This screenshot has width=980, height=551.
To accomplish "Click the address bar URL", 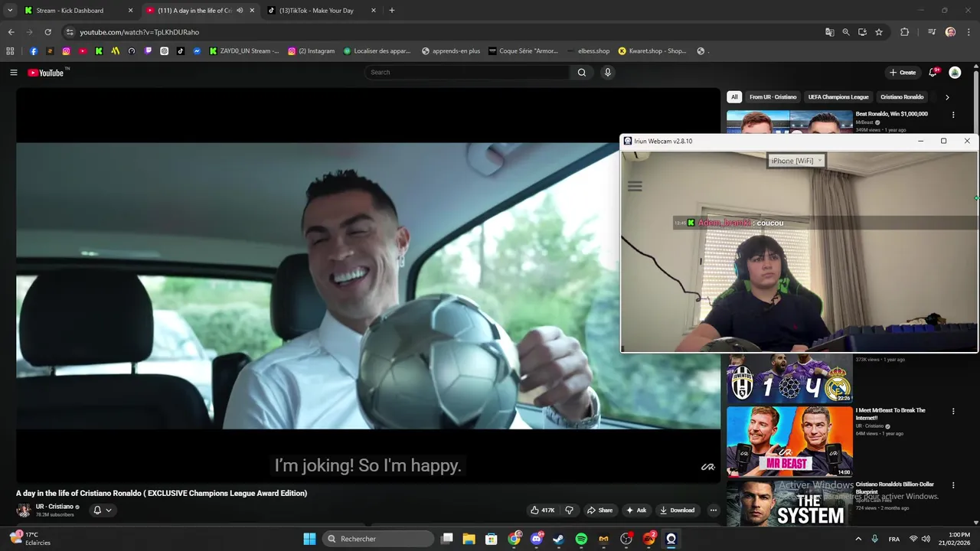I will click(139, 32).
